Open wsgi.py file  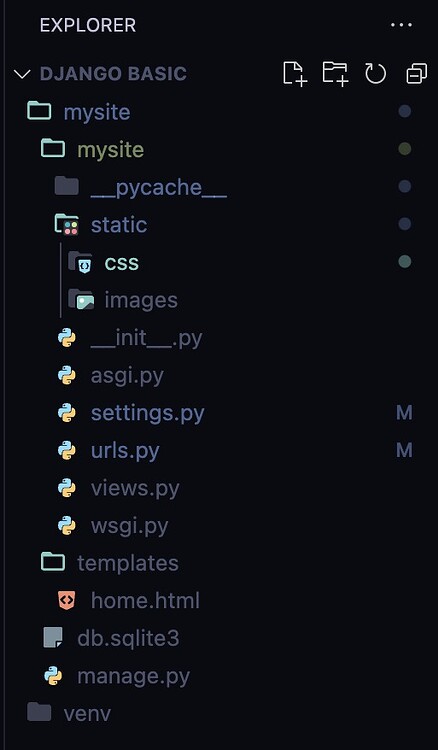[129, 526]
